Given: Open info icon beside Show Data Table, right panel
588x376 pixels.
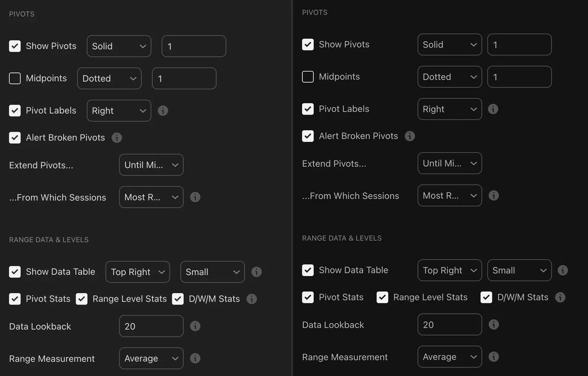Looking at the screenshot, I should click(x=563, y=270).
